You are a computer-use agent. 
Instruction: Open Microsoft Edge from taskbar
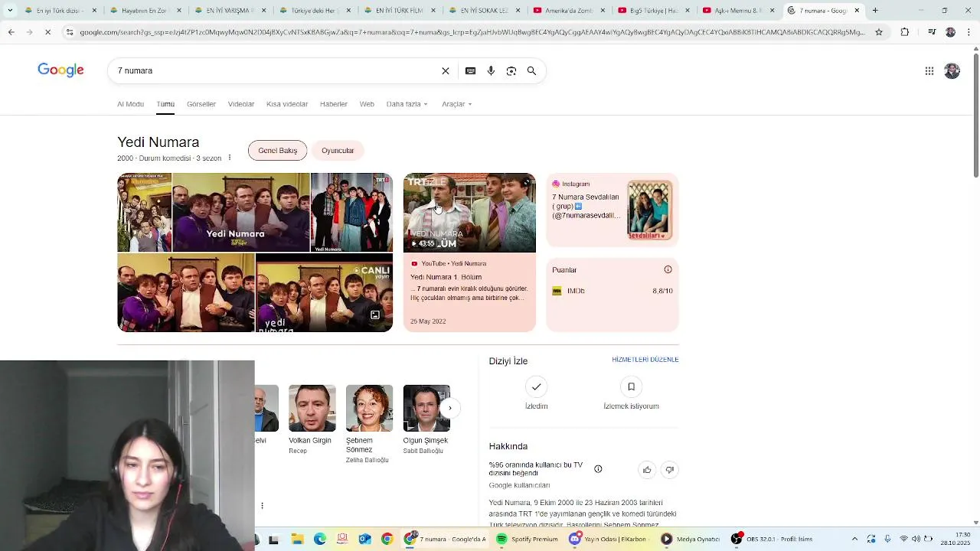pyautogui.click(x=320, y=539)
